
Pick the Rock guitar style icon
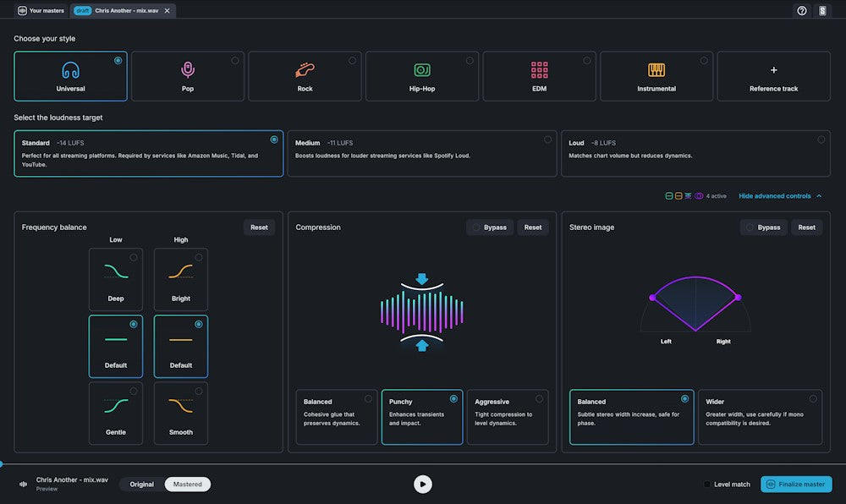[305, 70]
